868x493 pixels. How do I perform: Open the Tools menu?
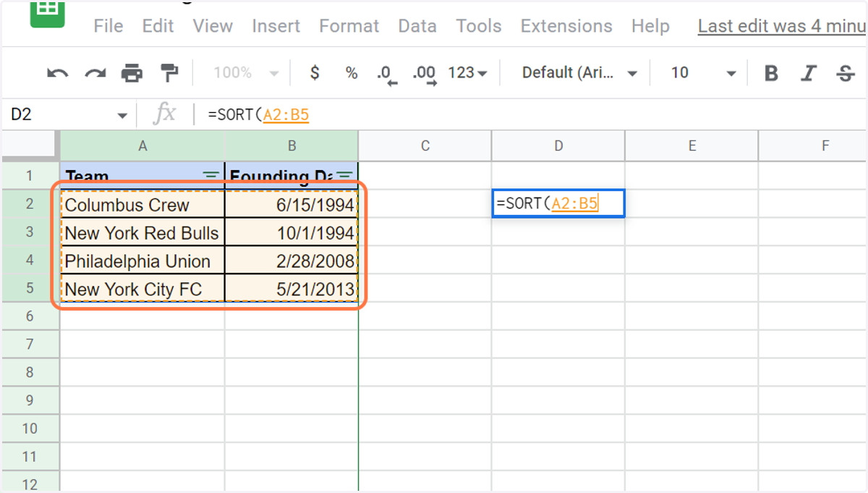(x=479, y=26)
